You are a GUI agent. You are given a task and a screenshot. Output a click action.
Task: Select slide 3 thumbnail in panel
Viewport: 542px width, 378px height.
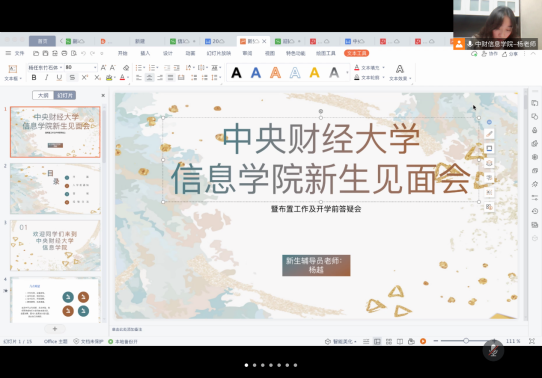point(55,245)
